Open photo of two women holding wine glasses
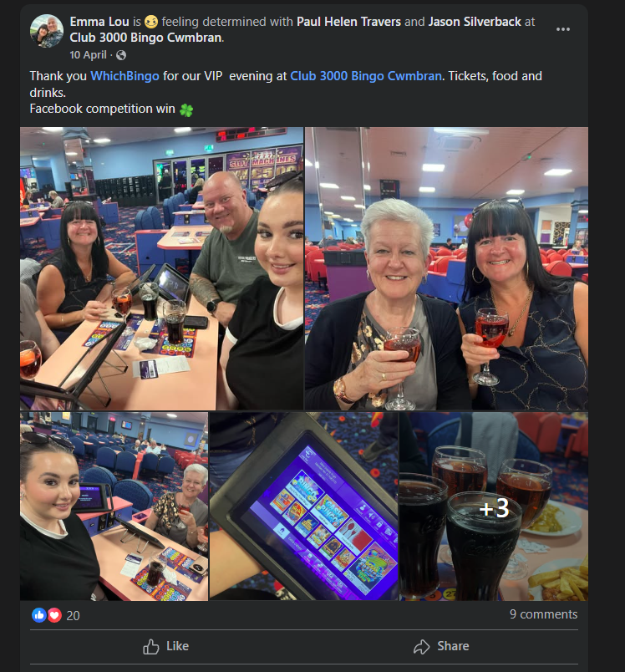Screen dimensions: 625x672 tap(446, 268)
